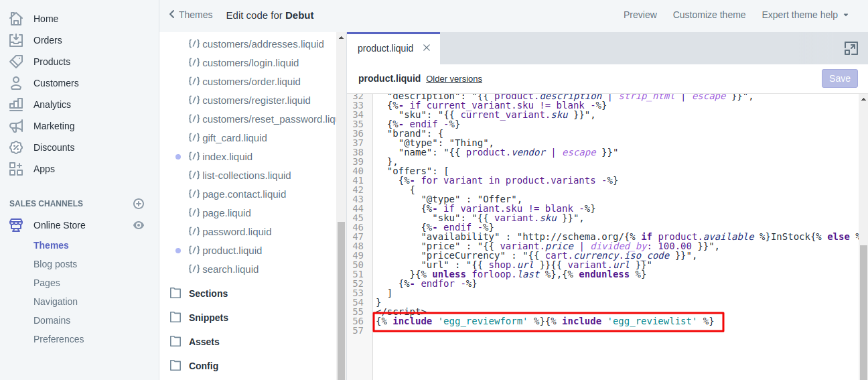Select Online Store sales channel
Viewport: 868px width, 380px height.
60,225
